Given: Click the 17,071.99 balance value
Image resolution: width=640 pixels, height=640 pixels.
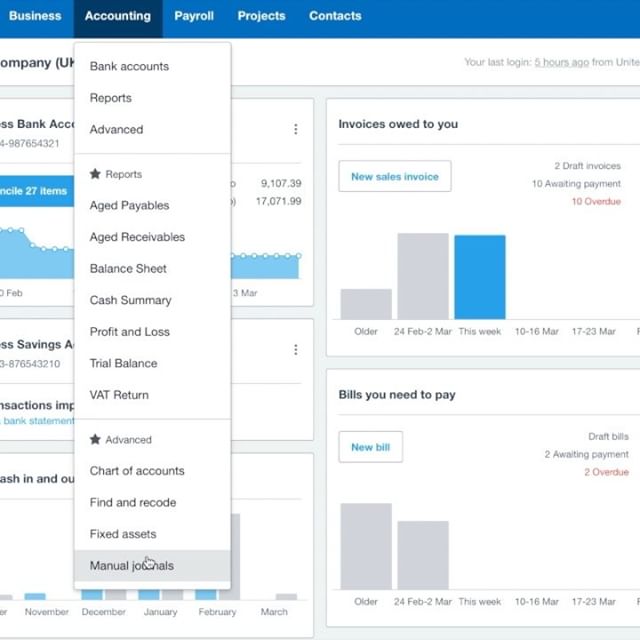Looking at the screenshot, I should (x=278, y=201).
